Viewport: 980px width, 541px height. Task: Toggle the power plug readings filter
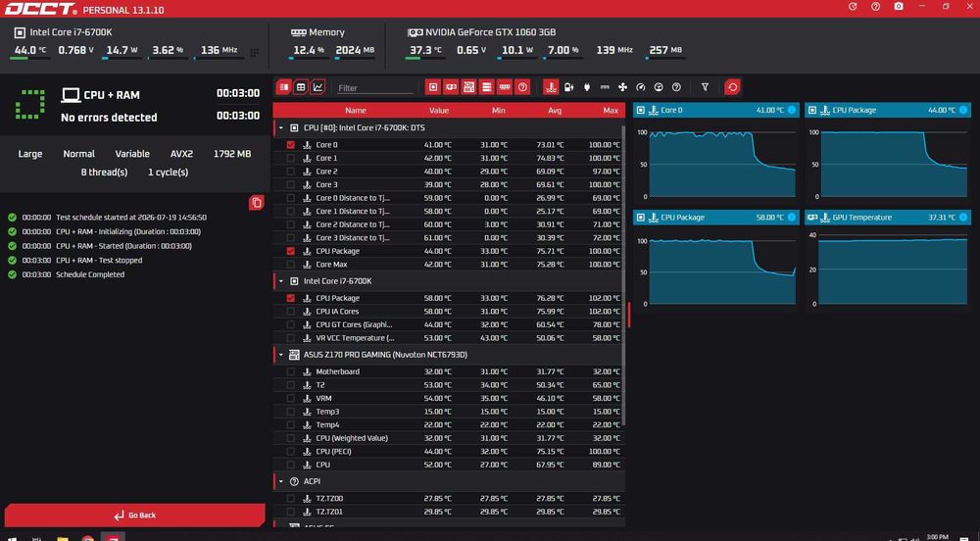pos(587,87)
